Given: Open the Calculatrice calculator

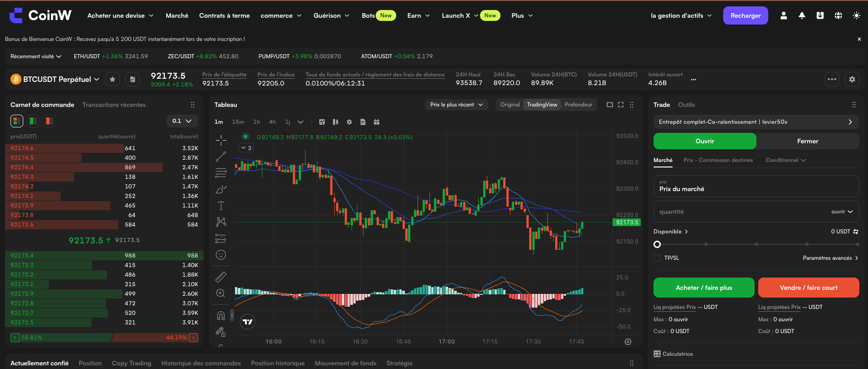Looking at the screenshot, I should tap(673, 354).
